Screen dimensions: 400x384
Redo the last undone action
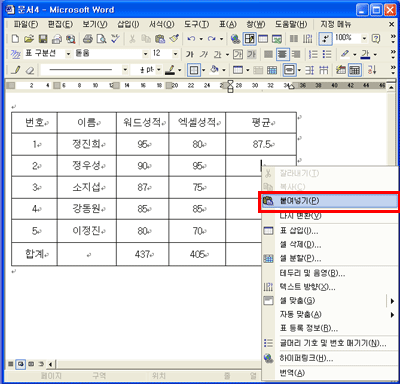click(x=211, y=39)
